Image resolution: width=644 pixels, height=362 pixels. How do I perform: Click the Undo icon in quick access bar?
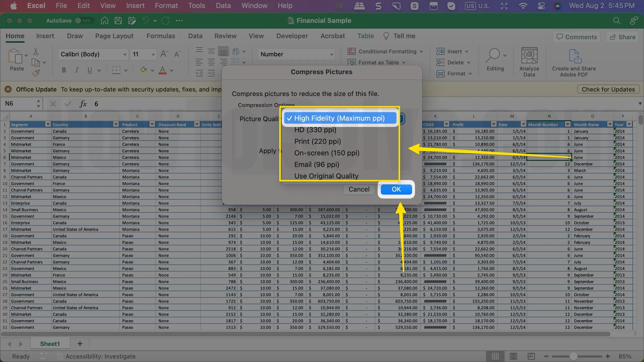[145, 20]
